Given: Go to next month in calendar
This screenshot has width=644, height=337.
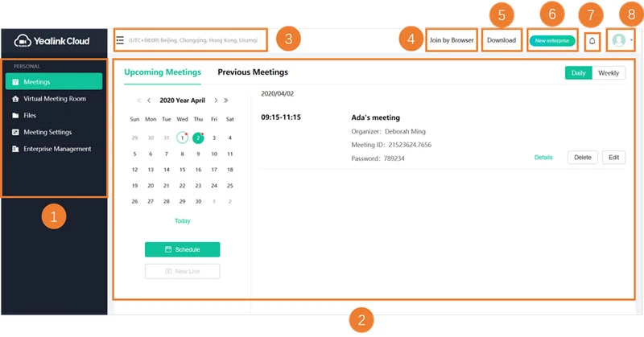Looking at the screenshot, I should pyautogui.click(x=215, y=101).
